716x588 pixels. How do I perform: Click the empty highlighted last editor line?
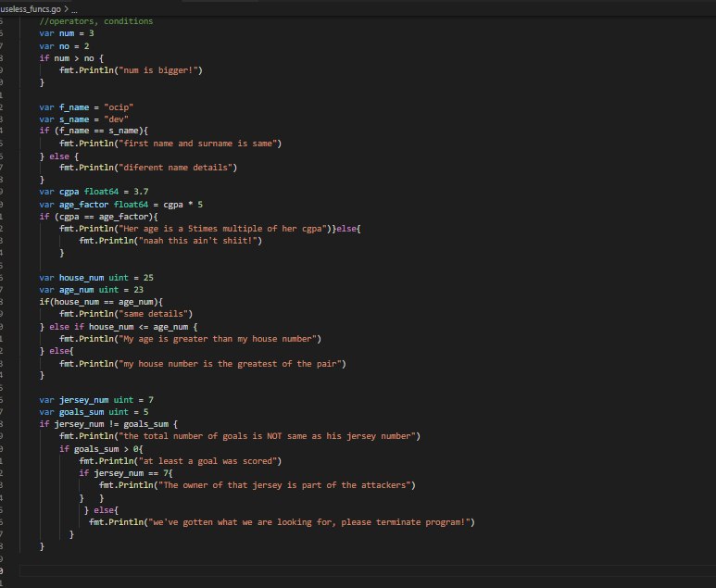pyautogui.click(x=368, y=570)
